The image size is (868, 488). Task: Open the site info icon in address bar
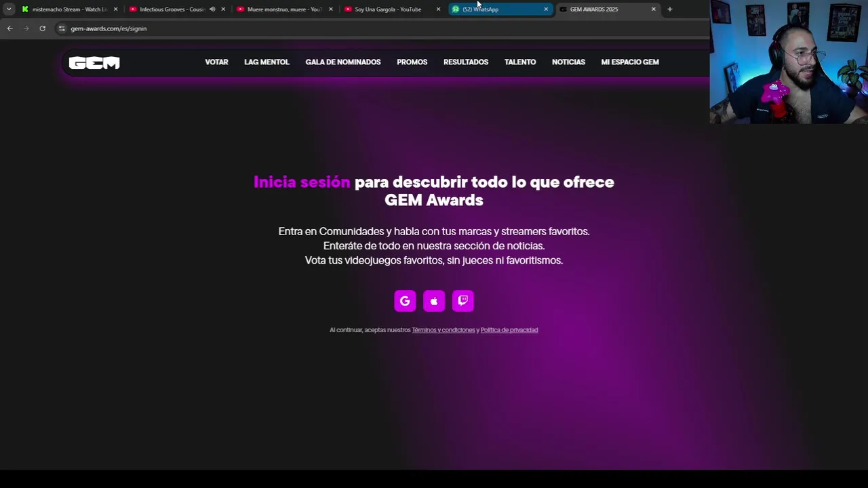[x=62, y=28]
